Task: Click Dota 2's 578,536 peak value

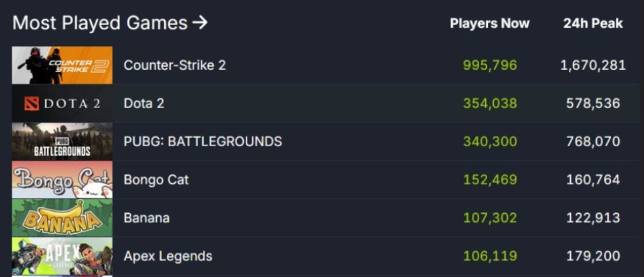Action: (x=593, y=103)
